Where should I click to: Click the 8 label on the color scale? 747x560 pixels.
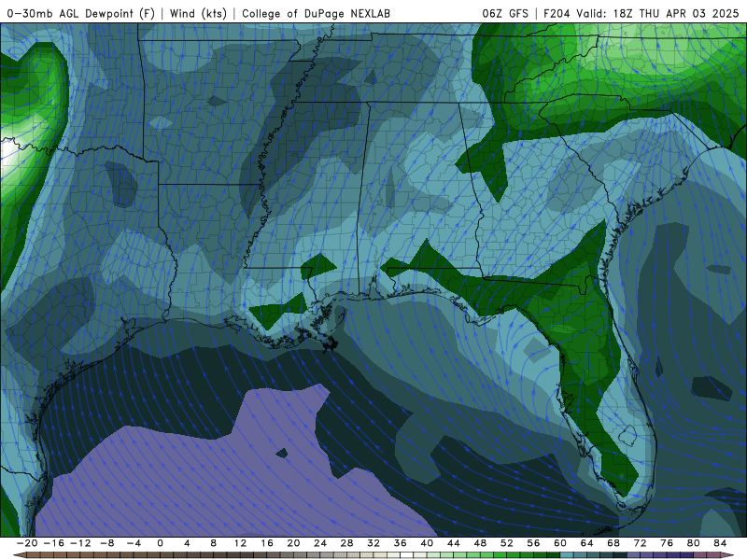point(214,543)
